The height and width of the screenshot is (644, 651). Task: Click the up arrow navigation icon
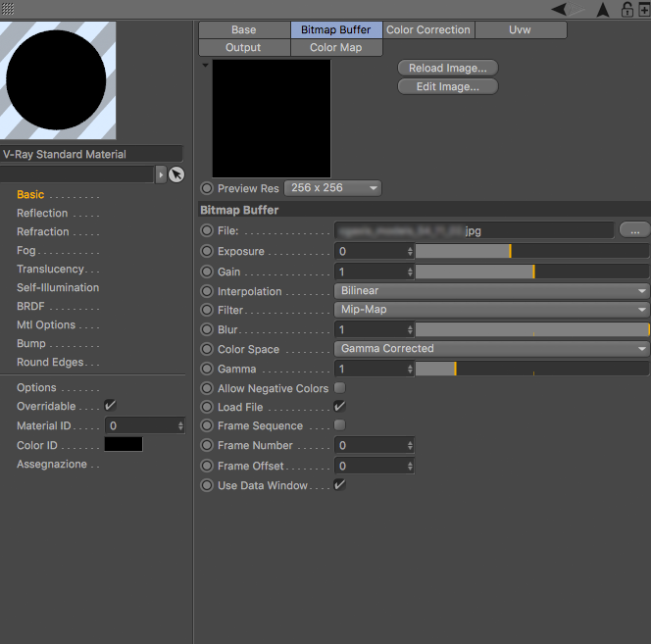(x=603, y=10)
